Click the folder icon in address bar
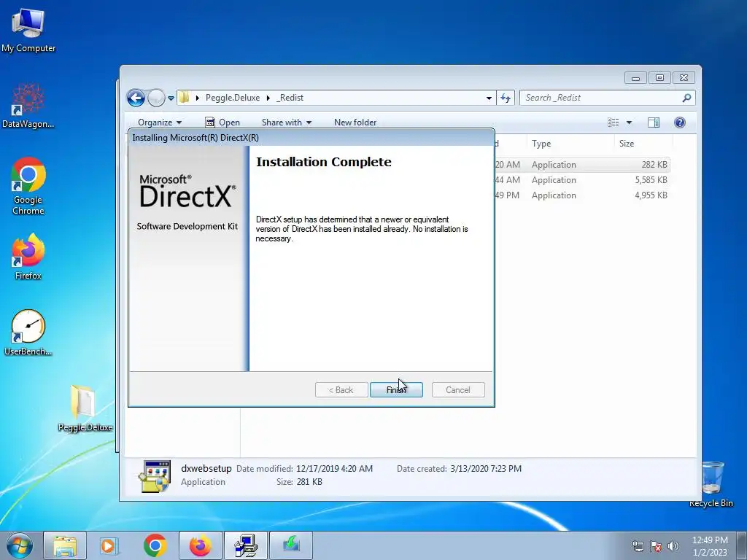This screenshot has height=560, width=747. (185, 98)
